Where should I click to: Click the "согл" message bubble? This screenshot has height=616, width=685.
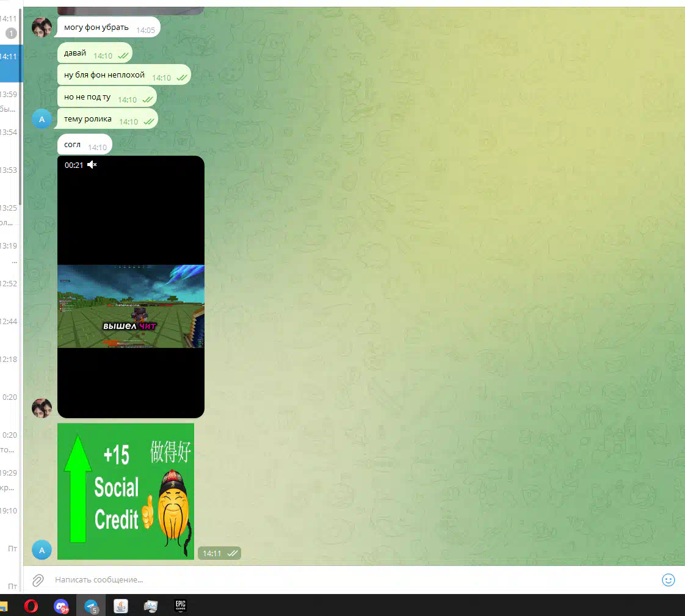[73, 145]
